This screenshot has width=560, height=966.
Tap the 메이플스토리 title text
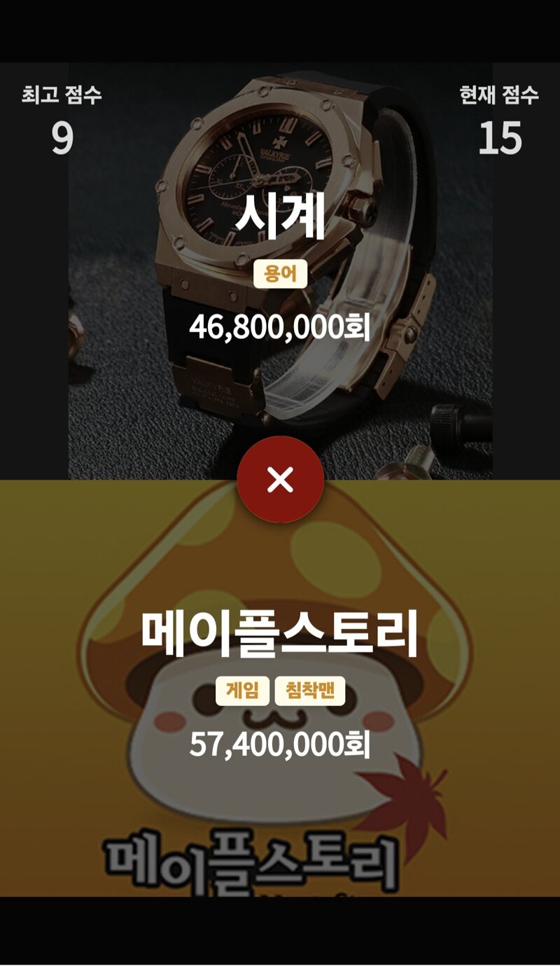click(x=280, y=633)
